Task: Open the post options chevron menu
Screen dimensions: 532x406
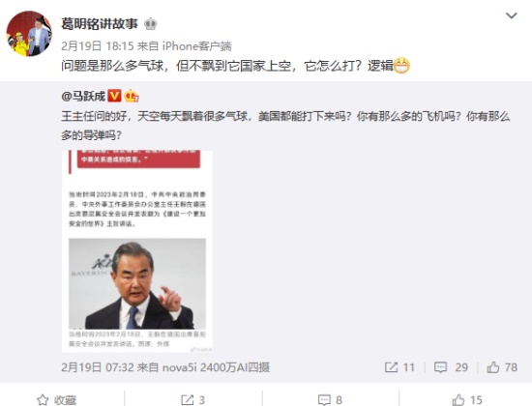Action: [512, 15]
